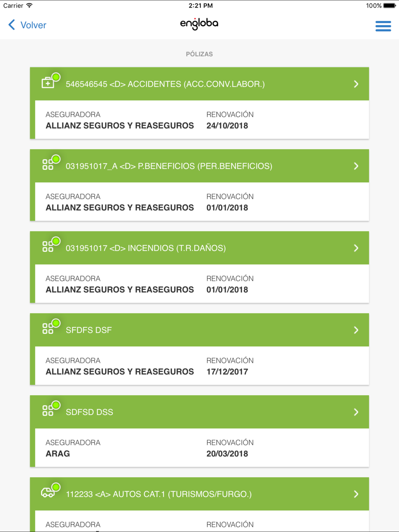Viewport: 399px width, 532px height.
Task: Expand the INCENDIOS policy chevron
Action: coord(356,248)
